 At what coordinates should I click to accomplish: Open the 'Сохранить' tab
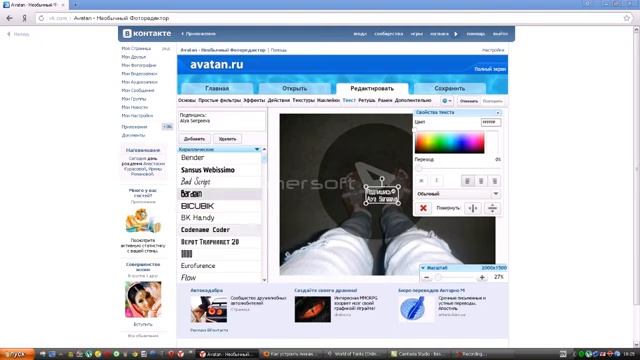point(449,88)
